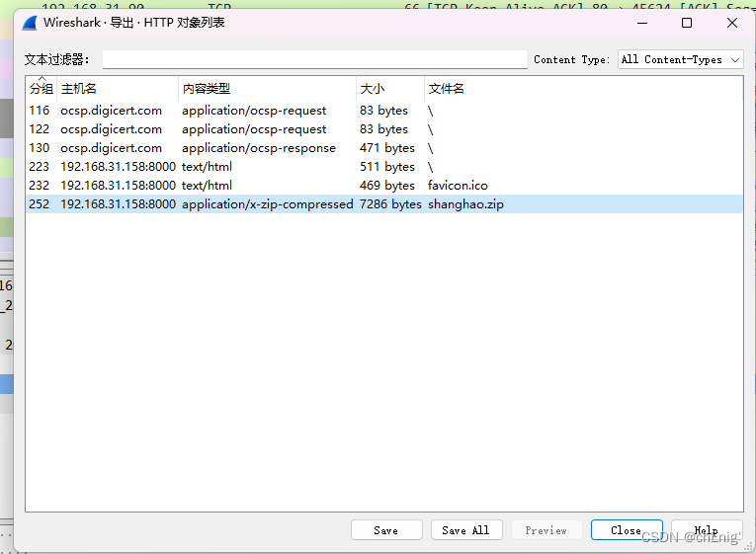The height and width of the screenshot is (554, 756).
Task: Sort by the 内容类型 column header
Action: [268, 89]
